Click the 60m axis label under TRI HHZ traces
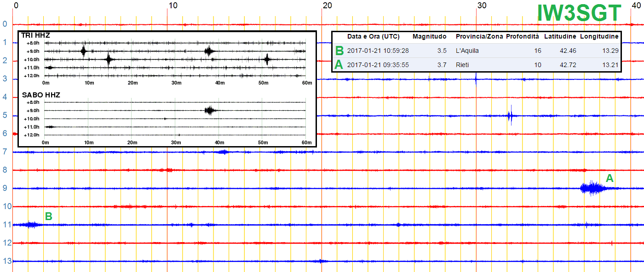The image size is (644, 272). [x=307, y=83]
